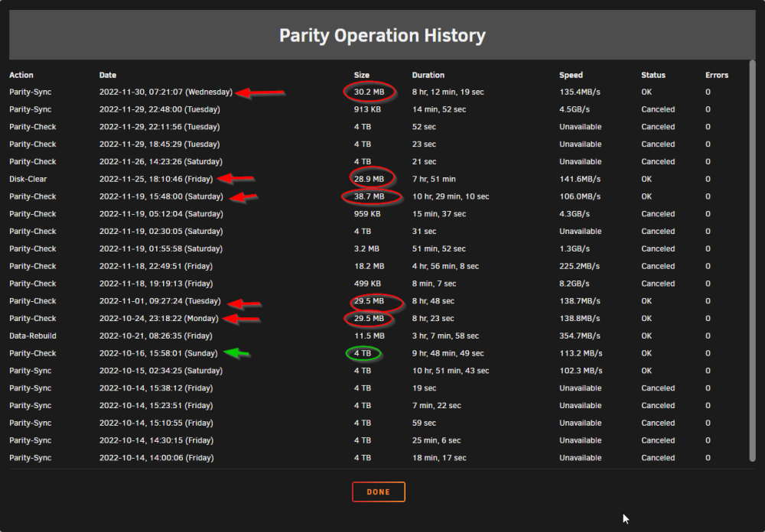The height and width of the screenshot is (532, 765).
Task: Click the 30.2 MB size value
Action: [369, 92]
